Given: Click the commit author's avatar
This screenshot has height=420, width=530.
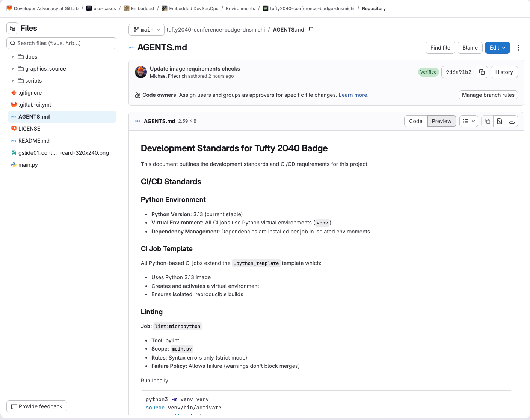Looking at the screenshot, I should pos(141,72).
